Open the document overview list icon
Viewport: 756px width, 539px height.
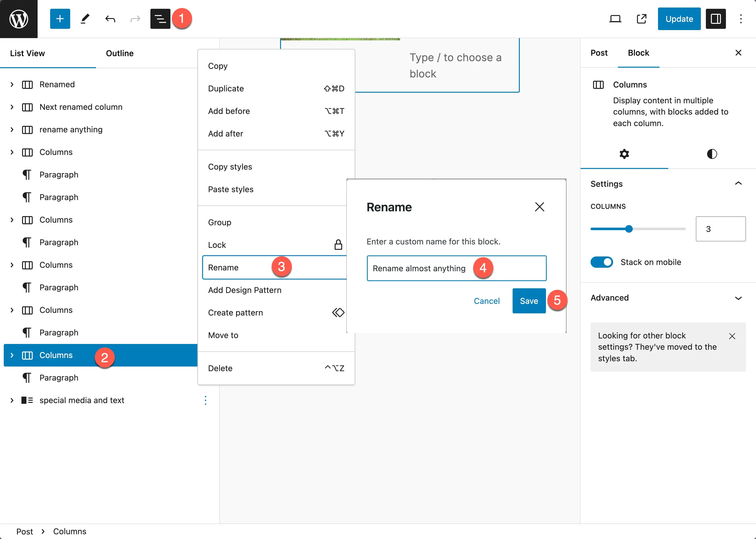160,18
